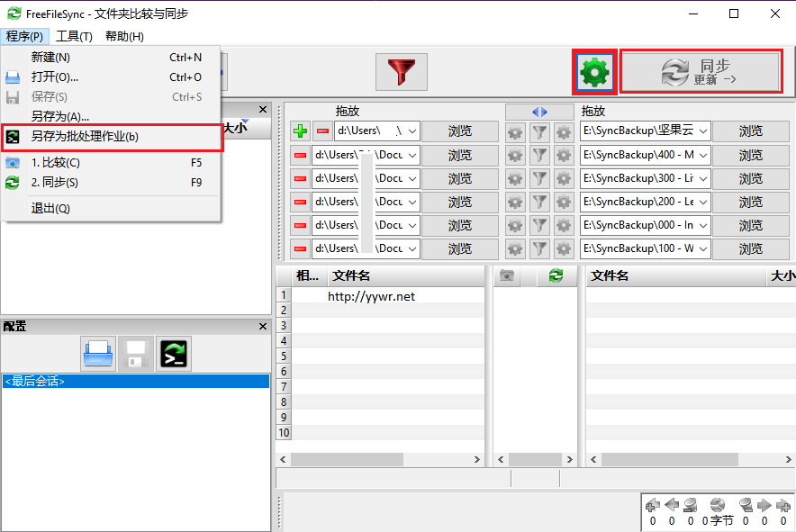Expand E:\SyncBackup\400 - M dropdown arrow
The image size is (796, 532).
(x=703, y=155)
